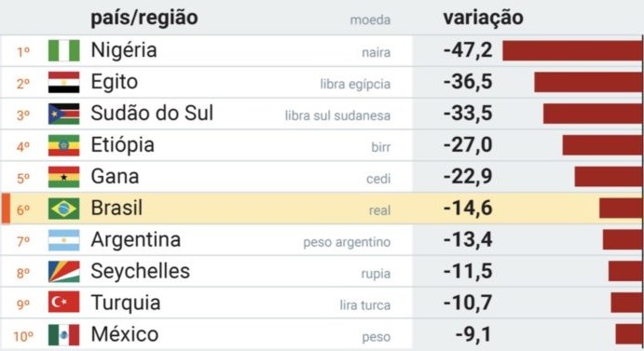Click the Seychelles flag icon
The width and height of the screenshot is (644, 351).
[x=63, y=272]
